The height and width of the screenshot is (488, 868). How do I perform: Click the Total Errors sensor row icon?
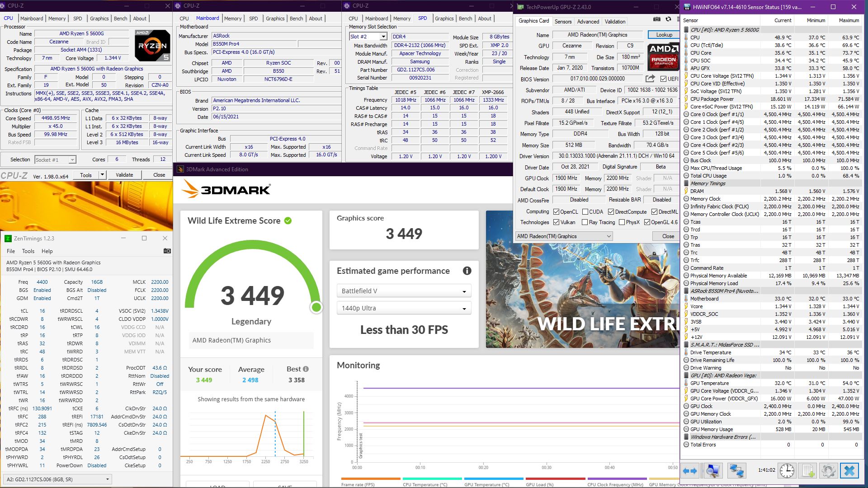tap(686, 445)
